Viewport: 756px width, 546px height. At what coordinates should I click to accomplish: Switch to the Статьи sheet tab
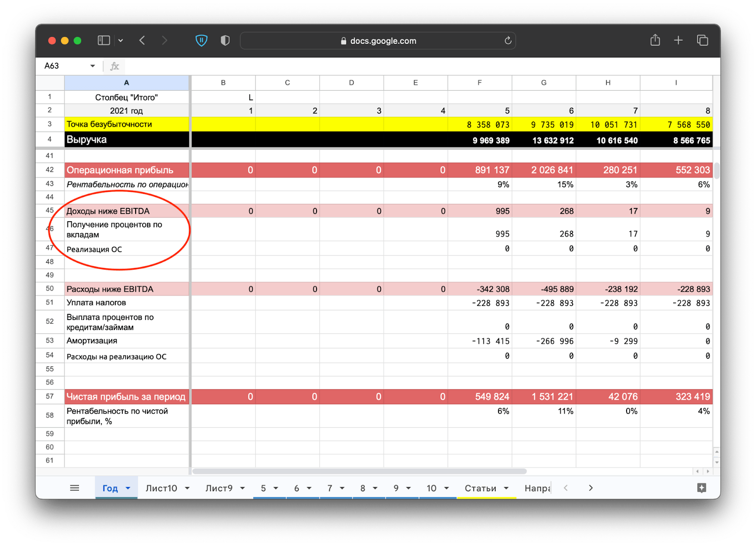point(480,488)
